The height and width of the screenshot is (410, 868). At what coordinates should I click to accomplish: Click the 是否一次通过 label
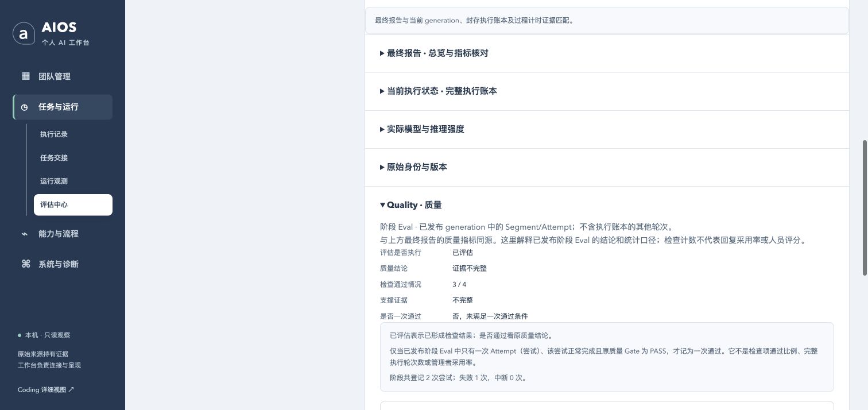point(401,316)
